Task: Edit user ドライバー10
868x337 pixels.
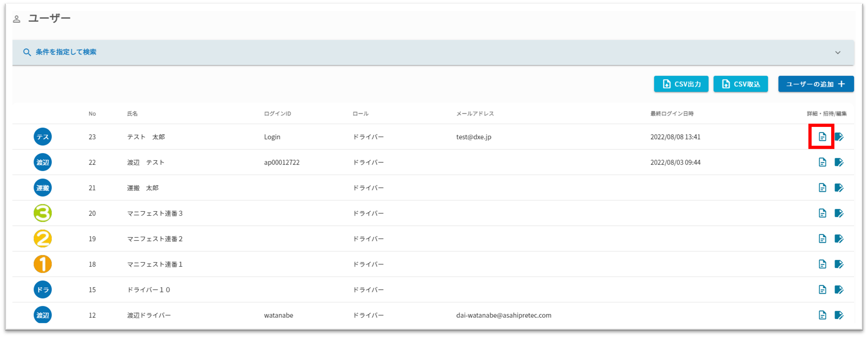Action: [839, 290]
